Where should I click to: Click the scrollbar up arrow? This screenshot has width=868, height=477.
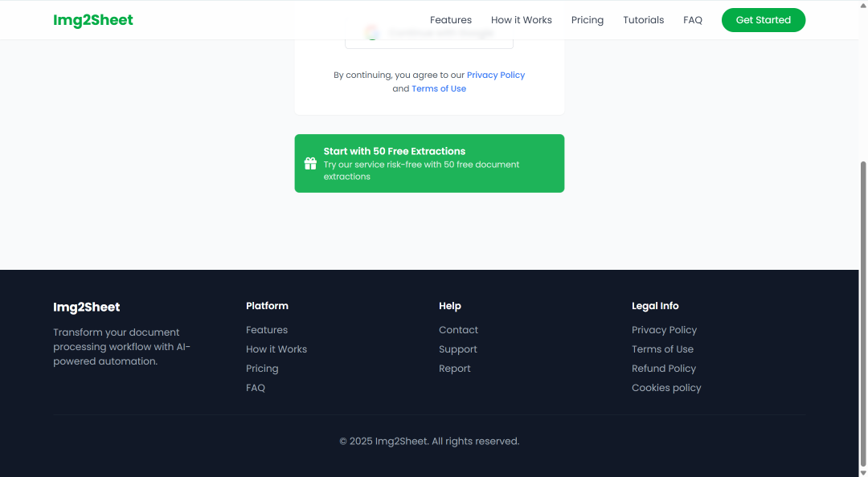click(x=863, y=4)
